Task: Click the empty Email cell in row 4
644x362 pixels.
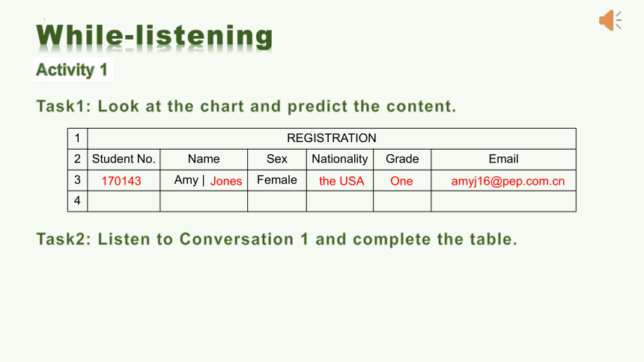Action: coord(503,201)
